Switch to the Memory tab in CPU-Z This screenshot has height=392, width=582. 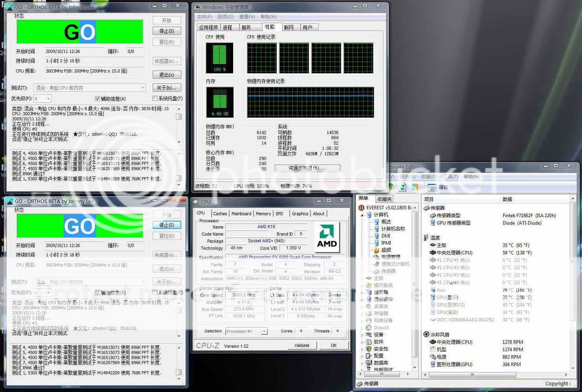pos(263,214)
